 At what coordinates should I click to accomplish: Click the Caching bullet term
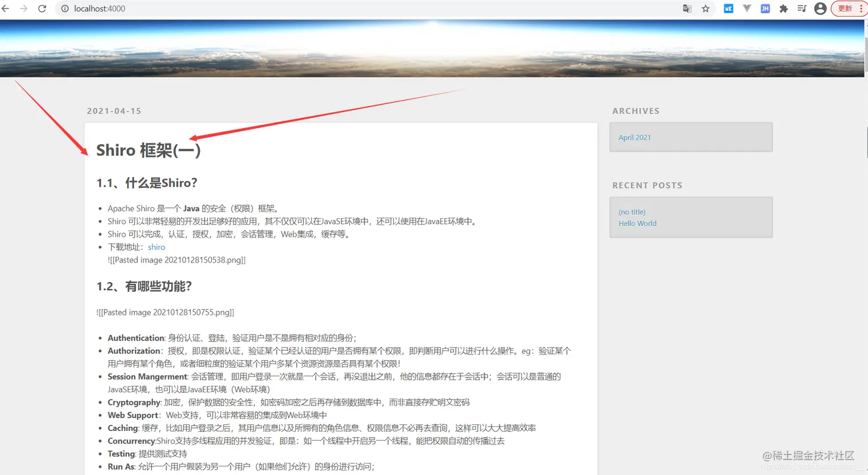tap(122, 428)
